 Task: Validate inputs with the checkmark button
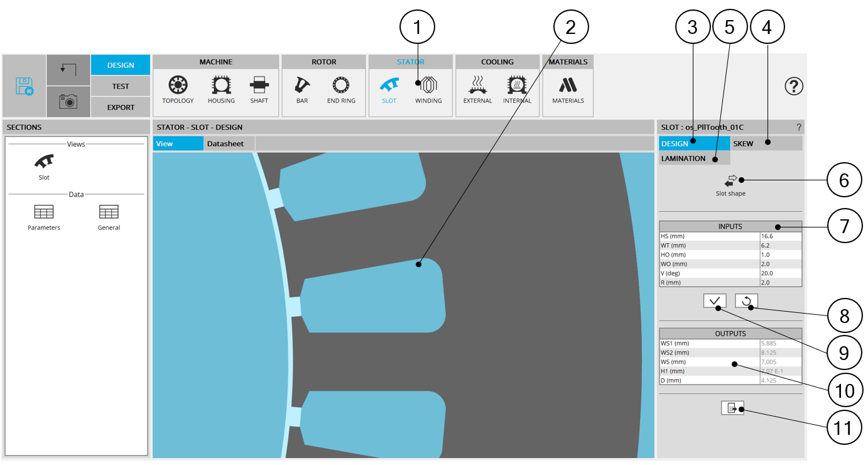715,301
